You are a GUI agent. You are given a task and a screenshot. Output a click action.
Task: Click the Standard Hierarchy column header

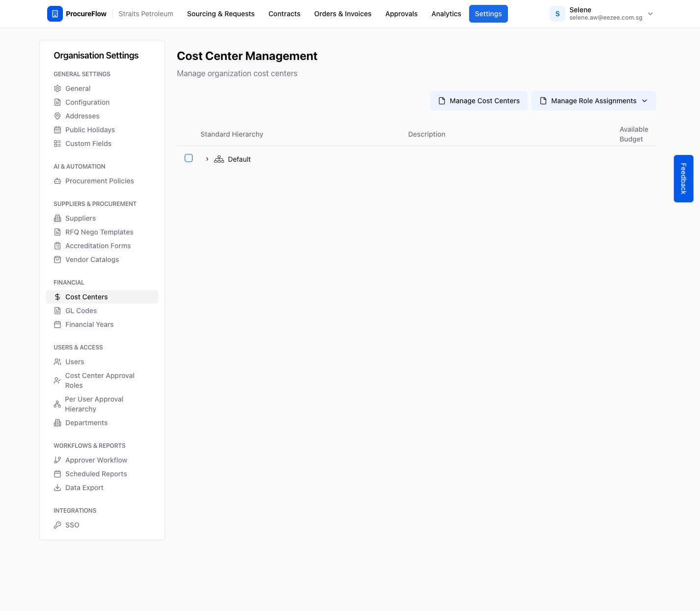[x=232, y=134]
